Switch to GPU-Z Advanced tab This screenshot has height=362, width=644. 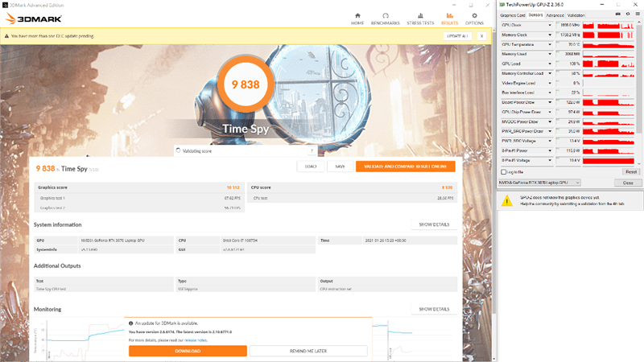[555, 15]
